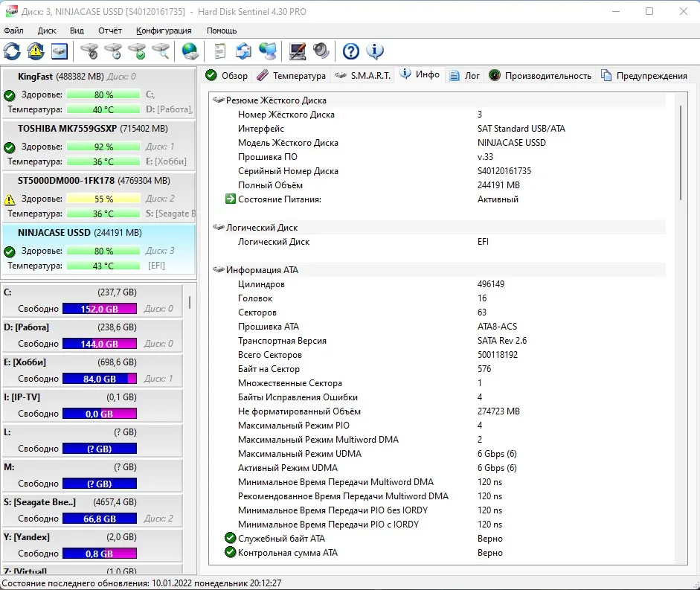Open the disk surface test magnifier icon
Screen dimensions: 700x590
[161, 51]
